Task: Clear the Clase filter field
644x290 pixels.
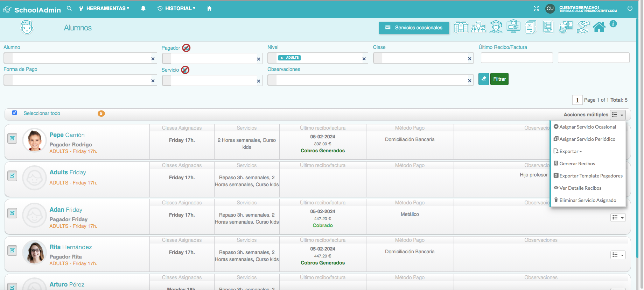Action: (x=470, y=59)
